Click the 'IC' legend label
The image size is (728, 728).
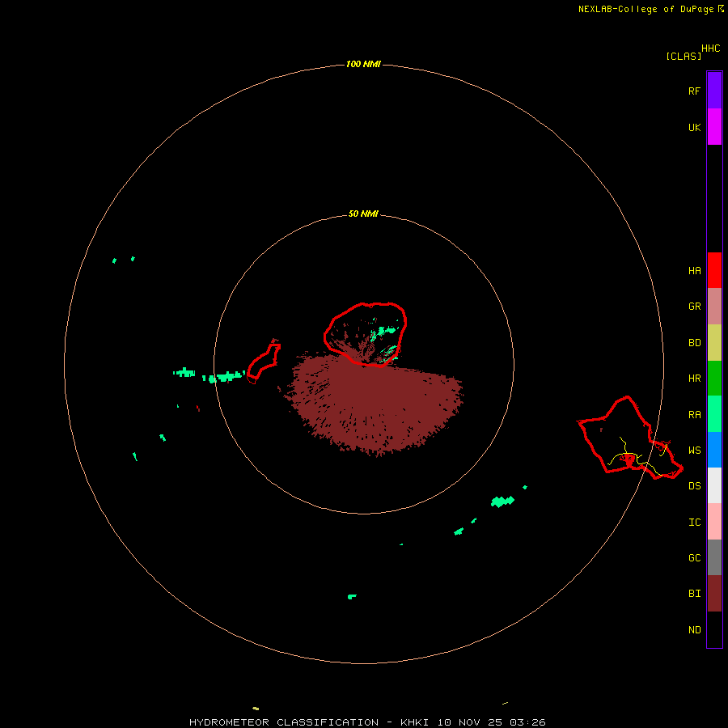(x=694, y=523)
